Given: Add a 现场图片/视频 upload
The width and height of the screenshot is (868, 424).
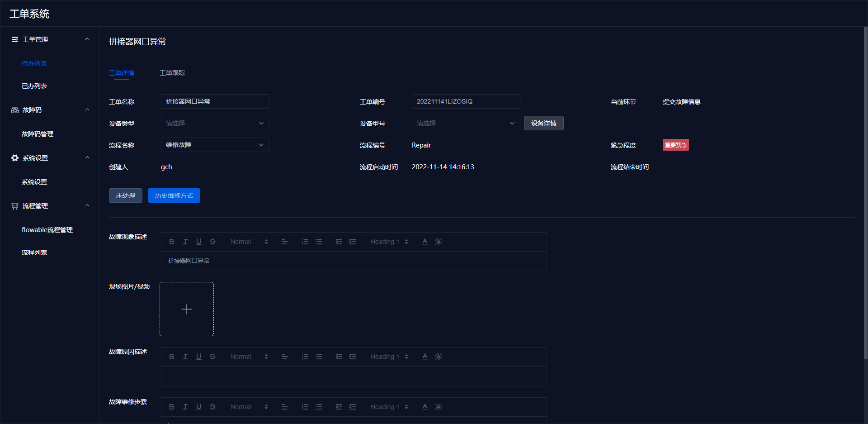Looking at the screenshot, I should pyautogui.click(x=187, y=309).
